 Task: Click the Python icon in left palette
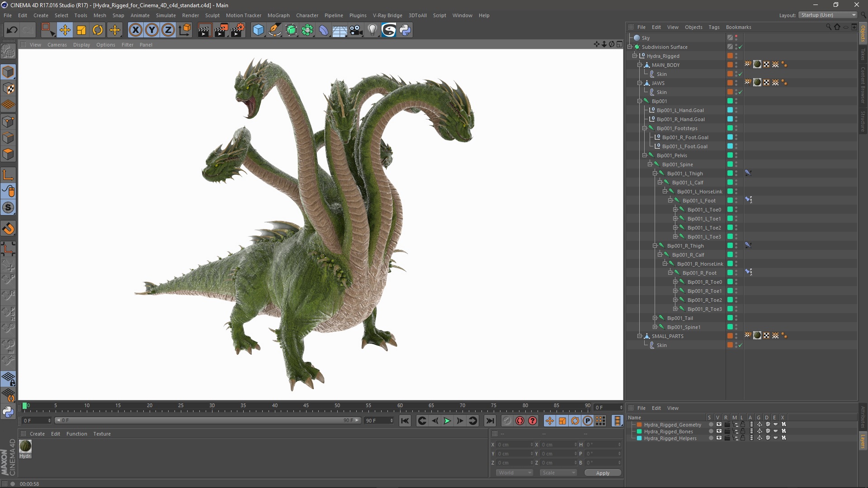pyautogui.click(x=8, y=412)
